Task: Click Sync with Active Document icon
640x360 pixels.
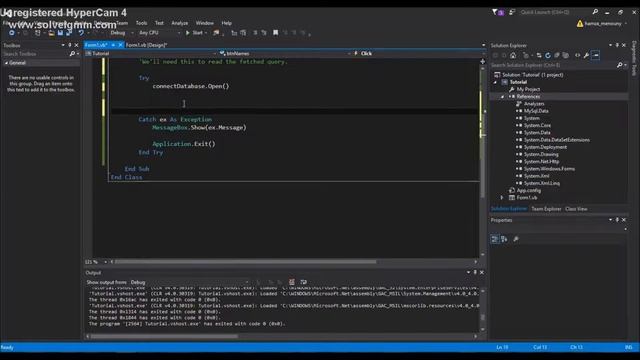Action: [539, 55]
